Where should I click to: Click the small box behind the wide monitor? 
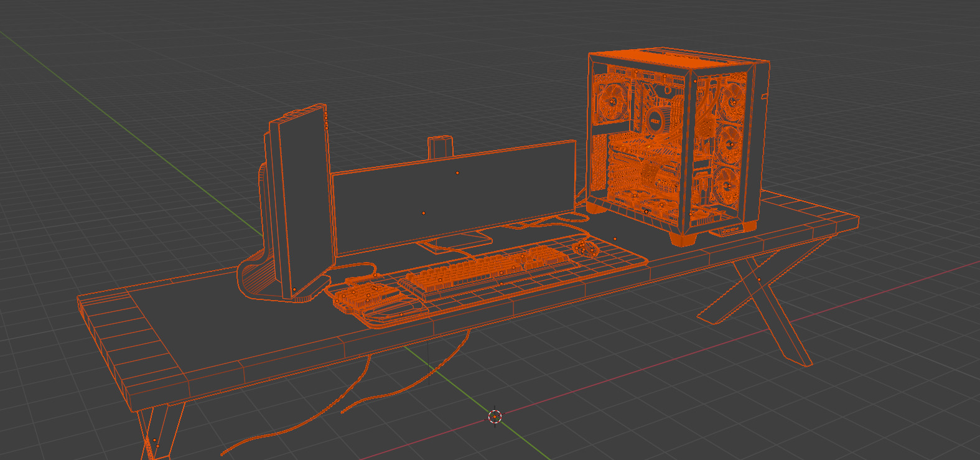coord(439,148)
